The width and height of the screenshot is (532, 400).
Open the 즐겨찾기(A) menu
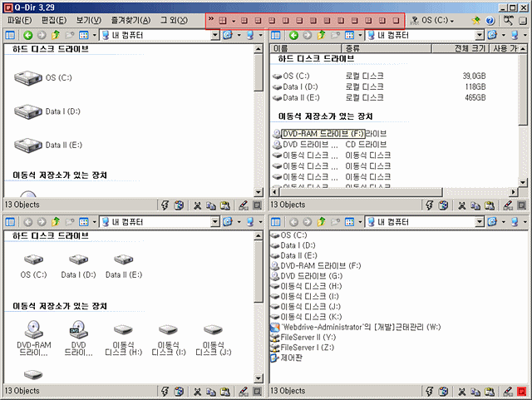[x=131, y=20]
